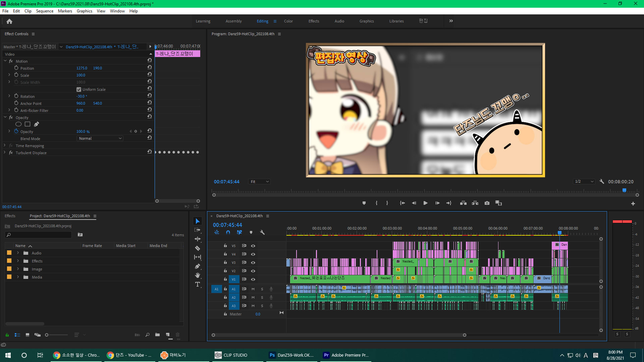Choose free draw bezier mask pen
Viewport: 644px width, 362px height.
[37, 124]
